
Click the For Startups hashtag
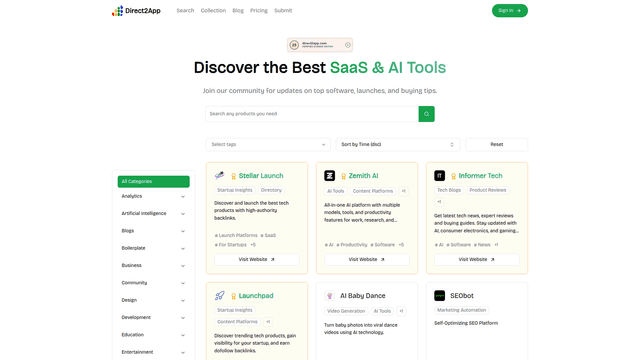coord(231,245)
